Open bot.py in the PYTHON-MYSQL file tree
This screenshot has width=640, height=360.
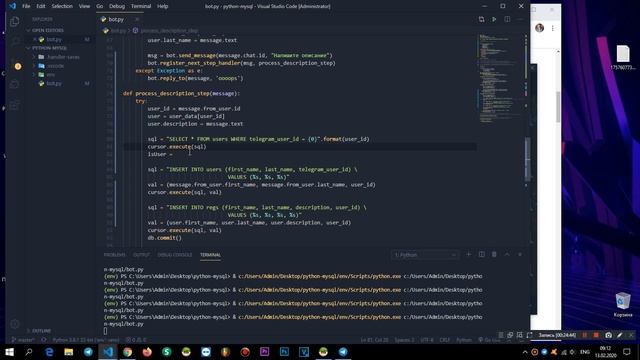[54, 83]
